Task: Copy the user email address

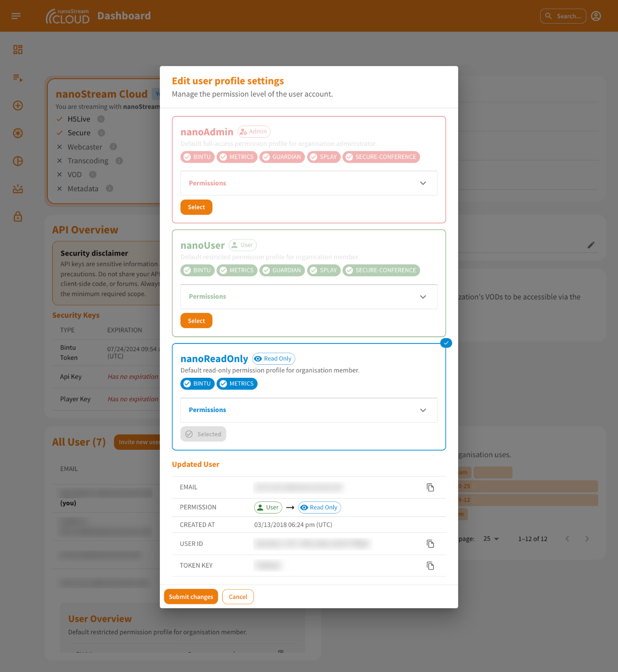Action: point(430,487)
